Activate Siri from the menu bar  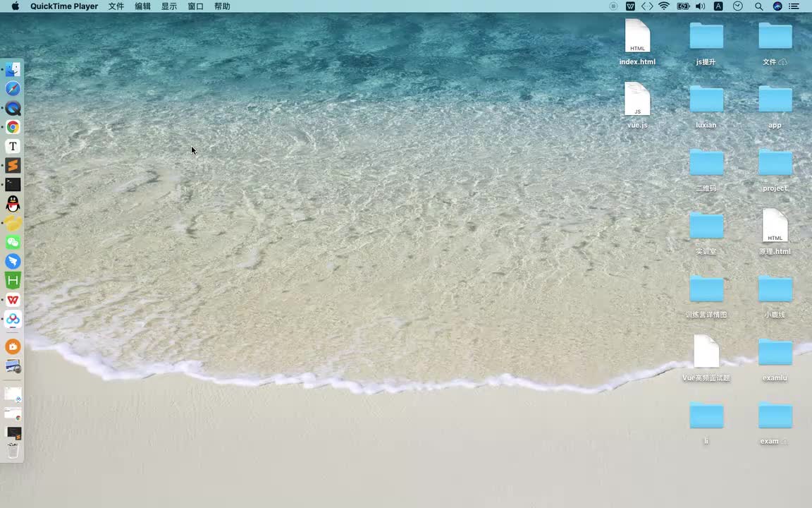pyautogui.click(x=777, y=6)
